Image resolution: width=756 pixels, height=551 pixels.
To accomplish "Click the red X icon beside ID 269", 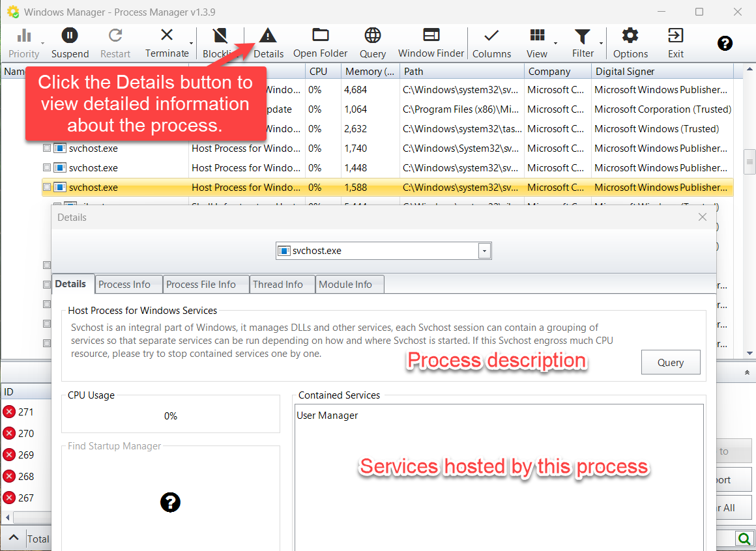I will (9, 455).
